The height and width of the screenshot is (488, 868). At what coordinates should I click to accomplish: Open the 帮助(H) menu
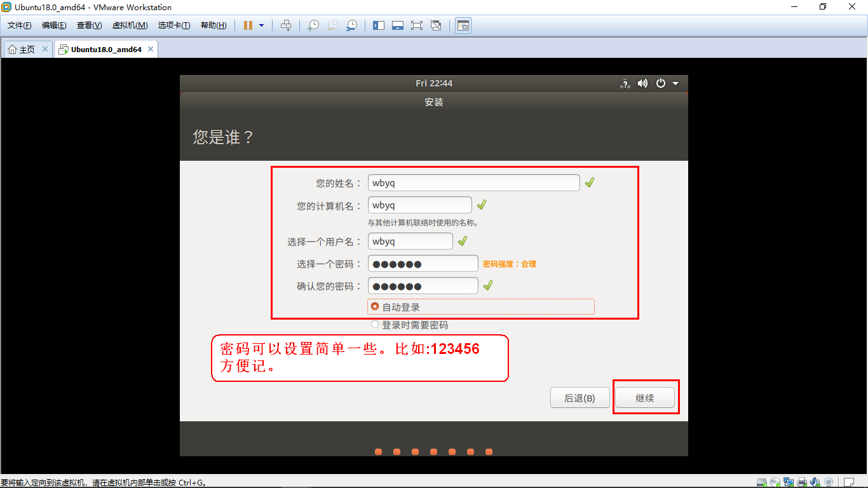tap(214, 25)
